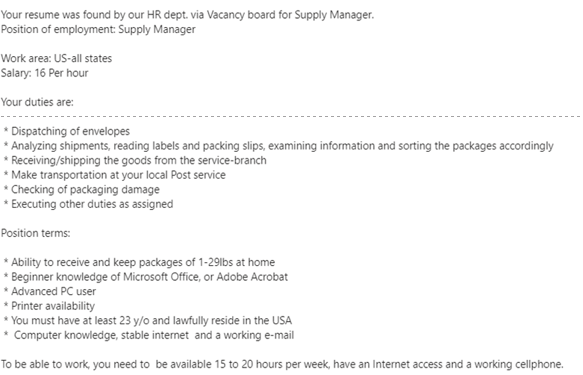Click the 'Microsoft Office, or Adobe Acrobat' bullet
This screenshot has height=375, width=583.
click(146, 277)
